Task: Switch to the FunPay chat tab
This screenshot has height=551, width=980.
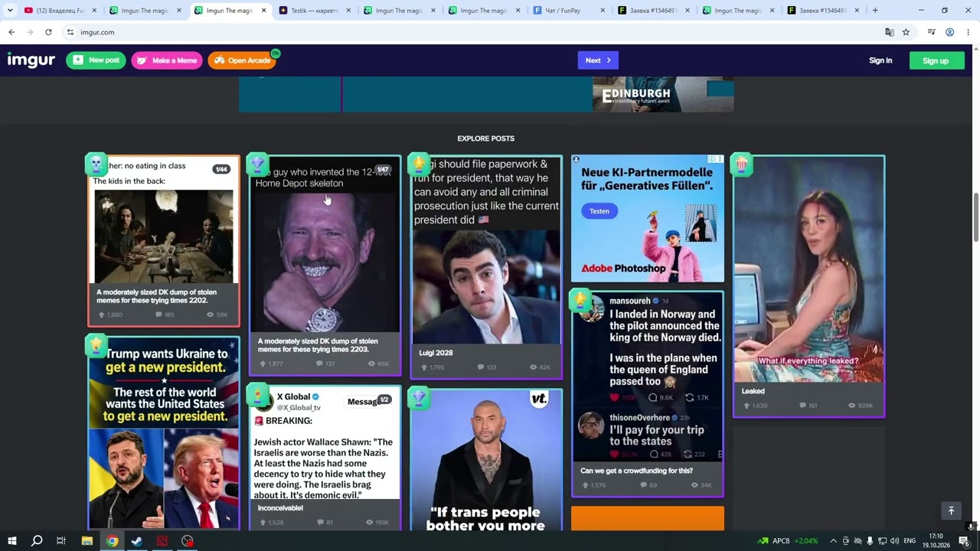Action: [567, 11]
